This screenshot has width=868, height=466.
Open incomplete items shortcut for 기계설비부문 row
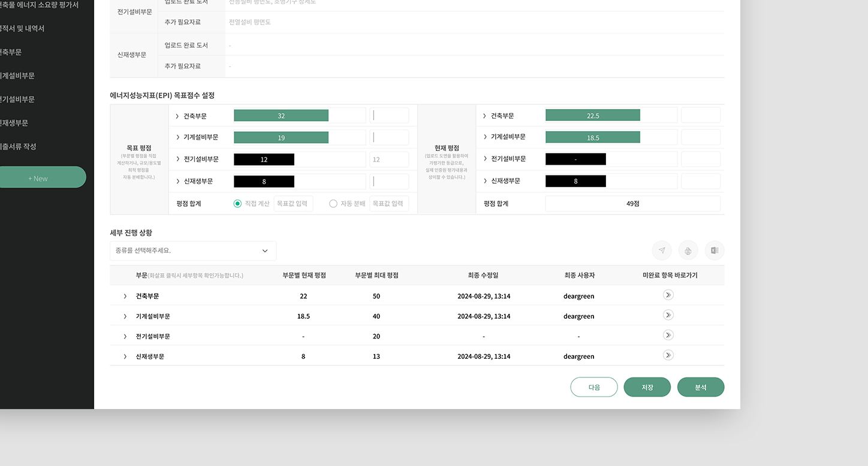tap(668, 314)
